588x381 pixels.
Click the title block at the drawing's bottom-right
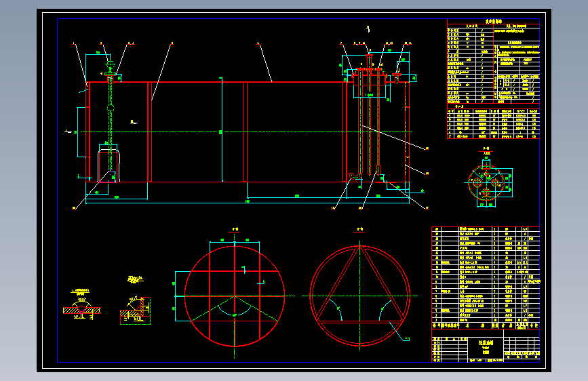click(486, 346)
